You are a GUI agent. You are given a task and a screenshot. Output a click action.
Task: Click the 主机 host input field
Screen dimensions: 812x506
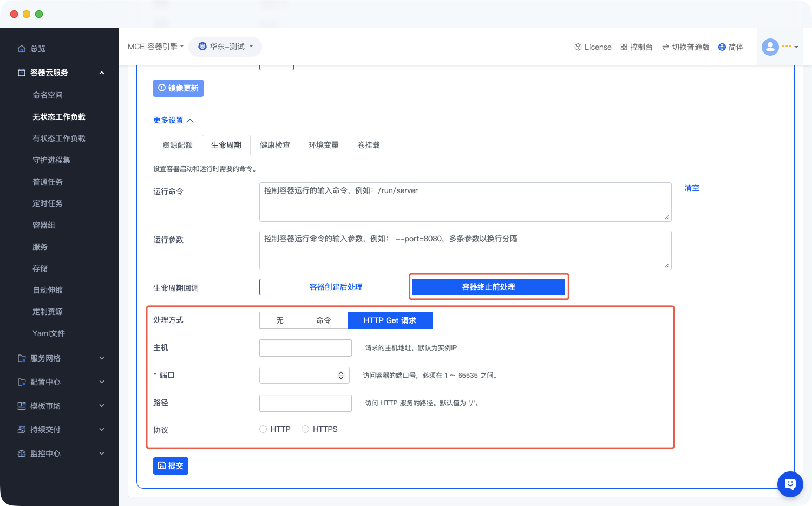pyautogui.click(x=305, y=348)
